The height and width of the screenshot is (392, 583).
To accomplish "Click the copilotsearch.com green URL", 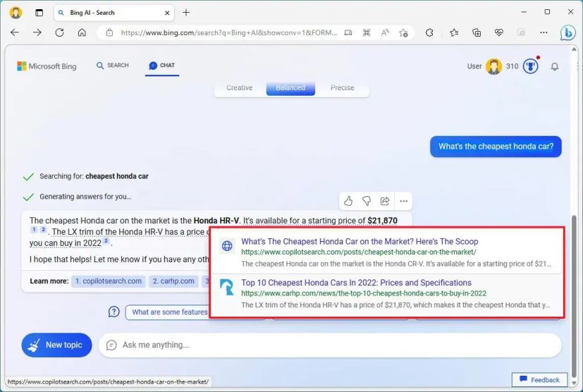I will click(358, 252).
